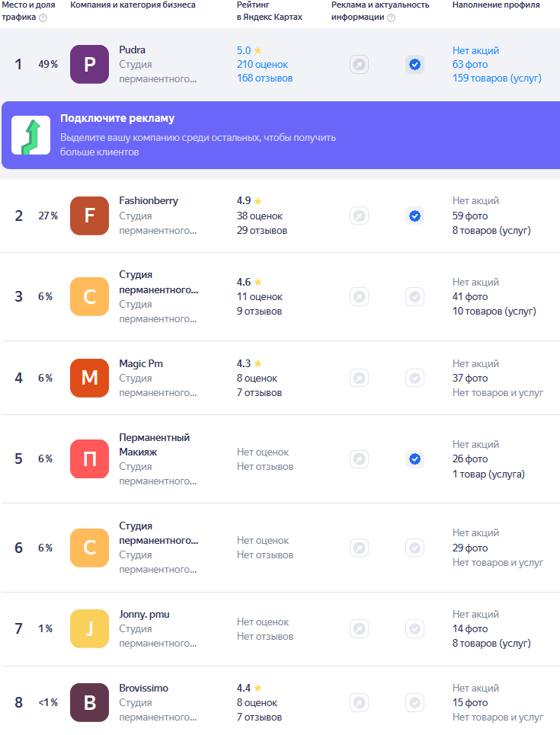Click Fashionberry's blue verified checkmark badge
Screen dimensions: 560x735
(415, 216)
